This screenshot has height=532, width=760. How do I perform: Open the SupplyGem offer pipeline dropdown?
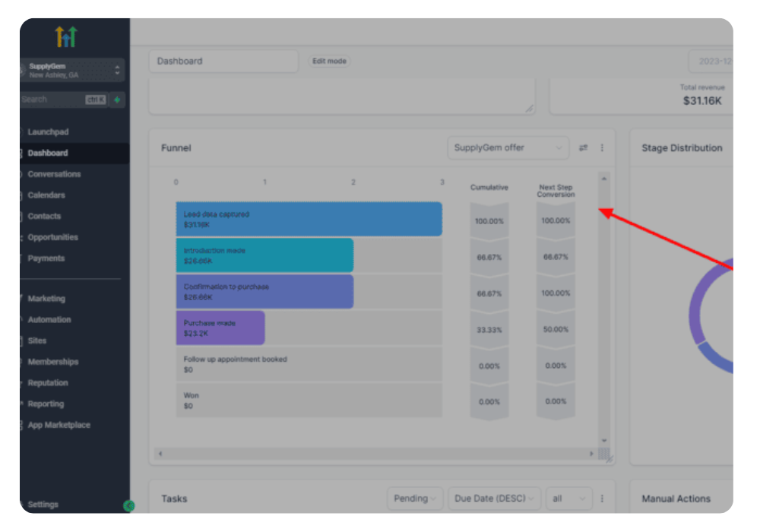(x=508, y=148)
